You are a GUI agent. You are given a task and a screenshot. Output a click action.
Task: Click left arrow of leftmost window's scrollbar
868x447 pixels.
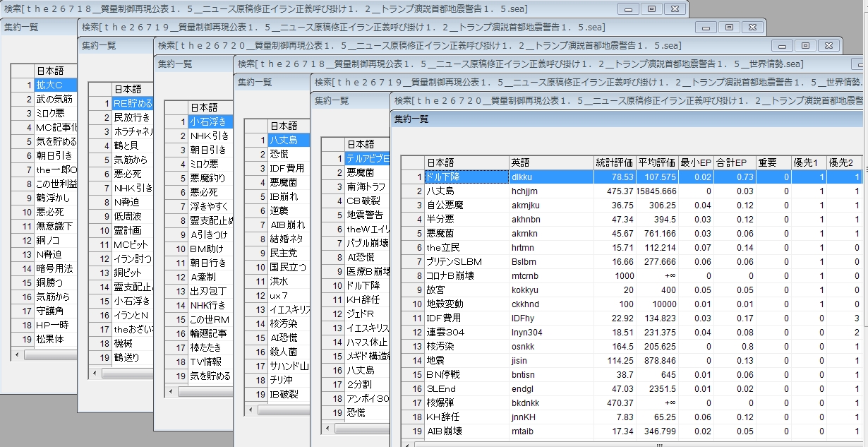(17, 355)
